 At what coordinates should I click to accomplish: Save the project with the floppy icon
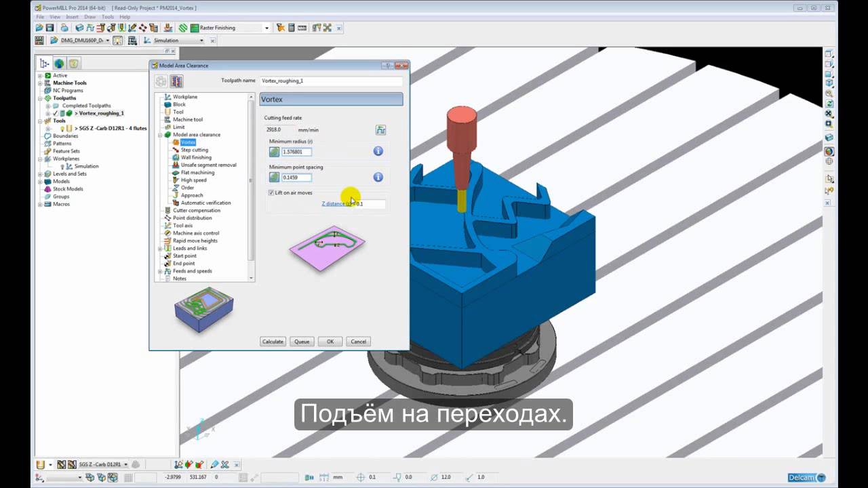(x=50, y=28)
